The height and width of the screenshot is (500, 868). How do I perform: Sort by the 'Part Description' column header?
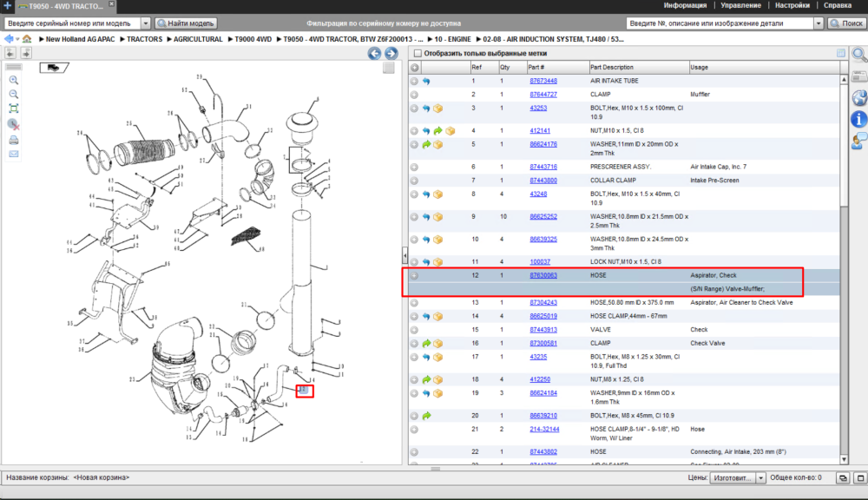click(x=638, y=68)
